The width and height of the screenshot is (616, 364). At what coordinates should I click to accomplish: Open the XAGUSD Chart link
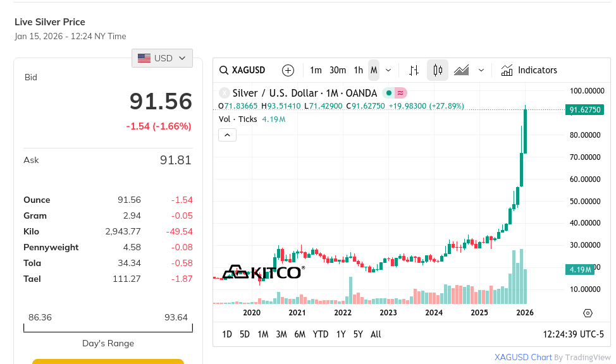pos(523,357)
